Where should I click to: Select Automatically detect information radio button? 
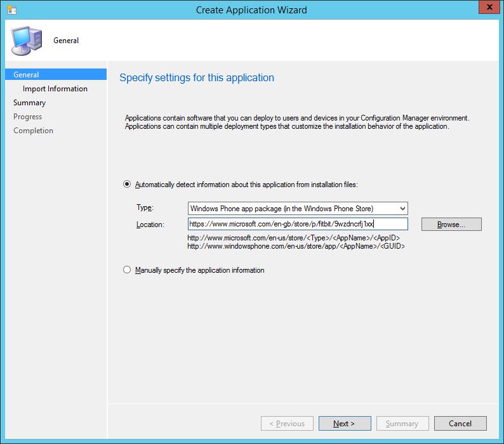(x=127, y=184)
